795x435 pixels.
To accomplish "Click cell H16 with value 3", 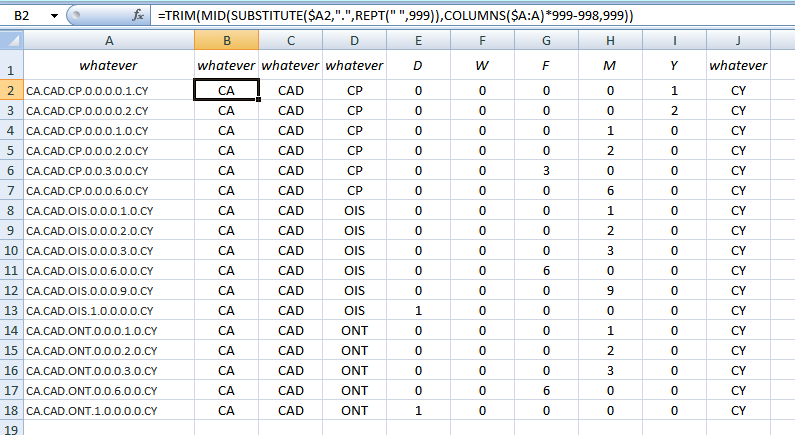I will point(610,371).
